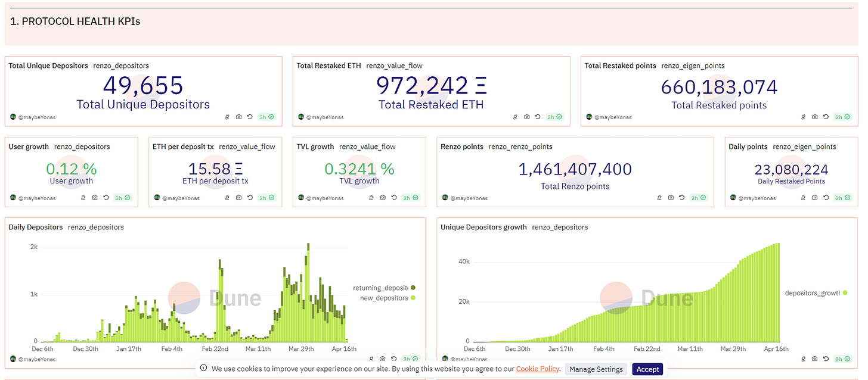Image resolution: width=868 pixels, height=380 pixels.
Task: Click Manage Settings button
Action: click(x=596, y=369)
